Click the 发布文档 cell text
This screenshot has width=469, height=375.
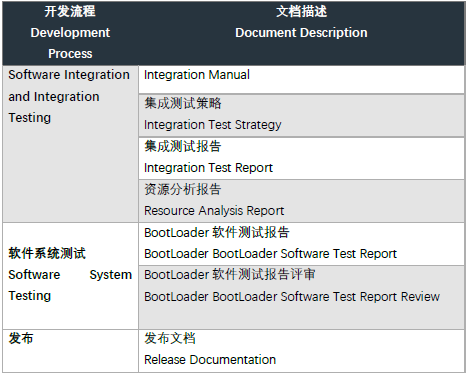(170, 338)
